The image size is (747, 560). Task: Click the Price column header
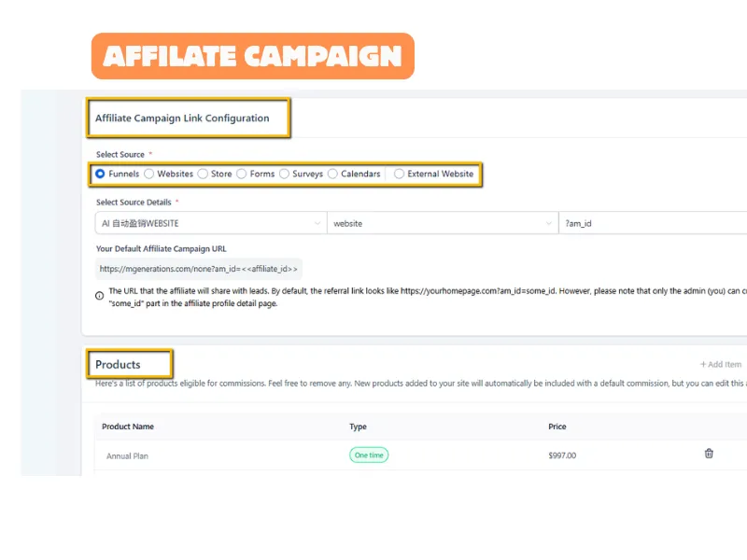click(557, 427)
